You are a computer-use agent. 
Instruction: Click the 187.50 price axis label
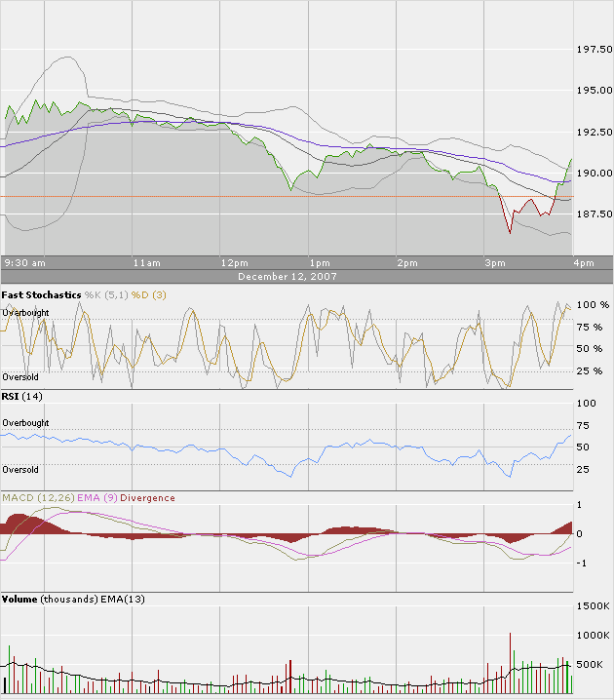pyautogui.click(x=595, y=214)
